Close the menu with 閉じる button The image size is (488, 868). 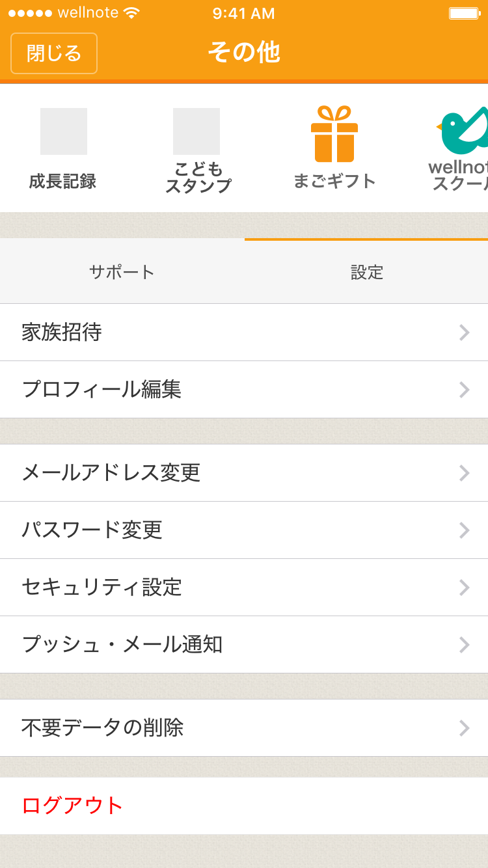click(54, 53)
